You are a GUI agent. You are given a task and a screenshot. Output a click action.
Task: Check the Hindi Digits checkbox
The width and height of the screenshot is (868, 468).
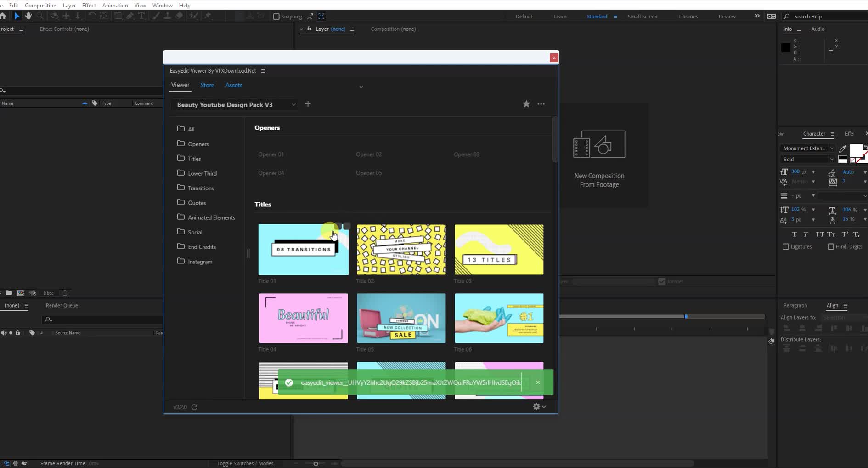click(831, 247)
